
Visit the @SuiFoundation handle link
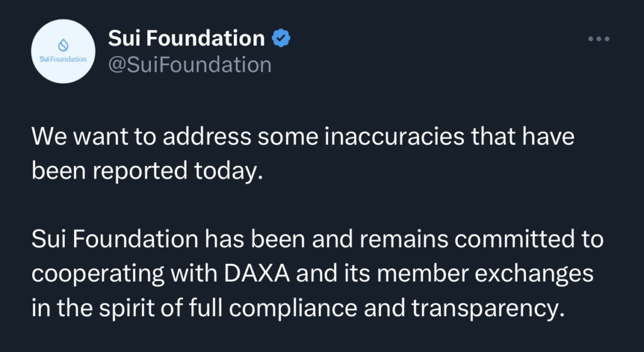coord(190,65)
